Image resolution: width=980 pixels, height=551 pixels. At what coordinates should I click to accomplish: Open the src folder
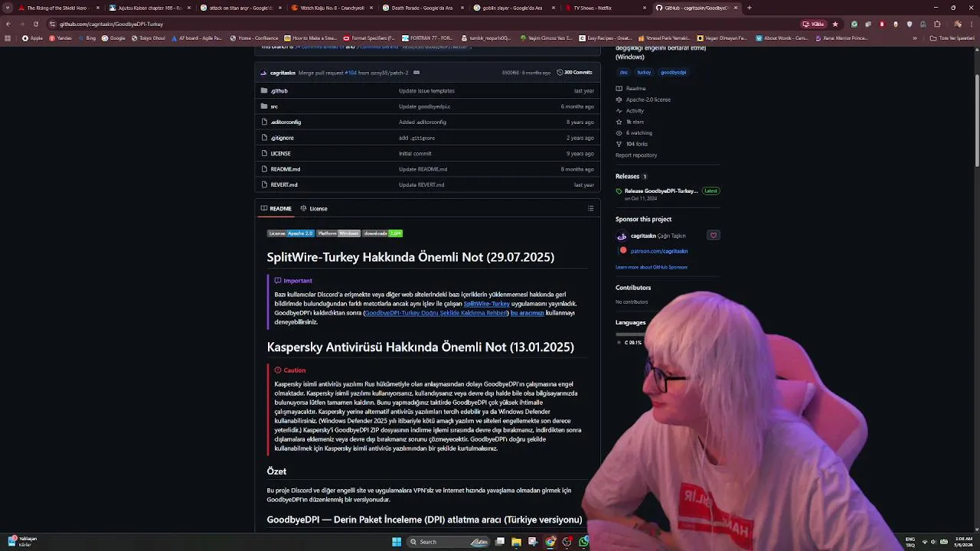(x=274, y=106)
